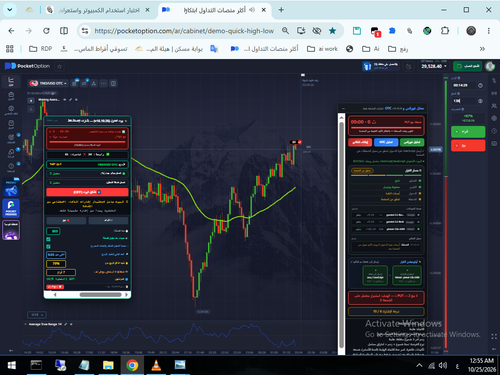Open the express trades icon in right sidebar

(494, 118)
